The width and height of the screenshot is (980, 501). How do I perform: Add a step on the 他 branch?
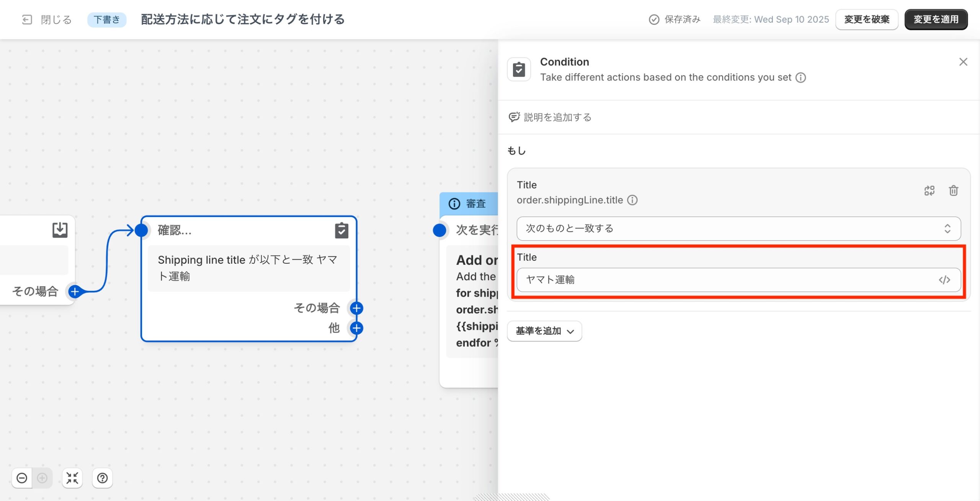click(356, 328)
